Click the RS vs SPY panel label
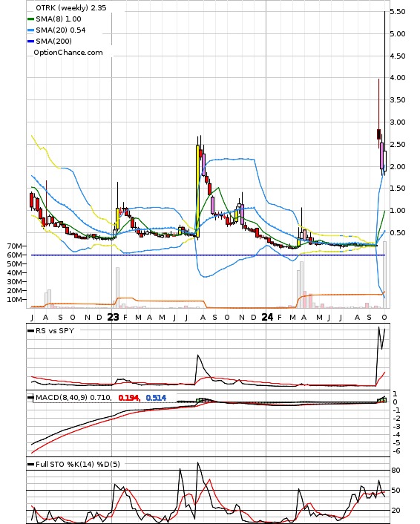 [55, 330]
